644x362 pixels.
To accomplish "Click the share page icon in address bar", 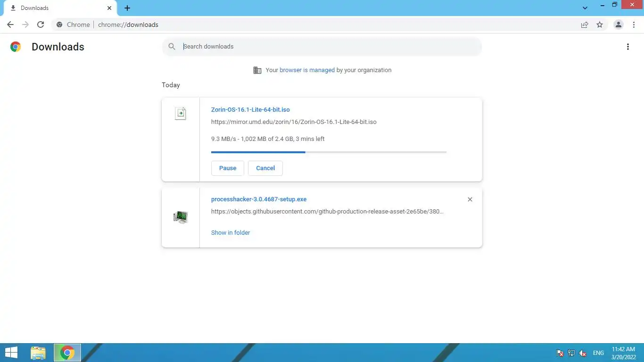I will pyautogui.click(x=585, y=25).
